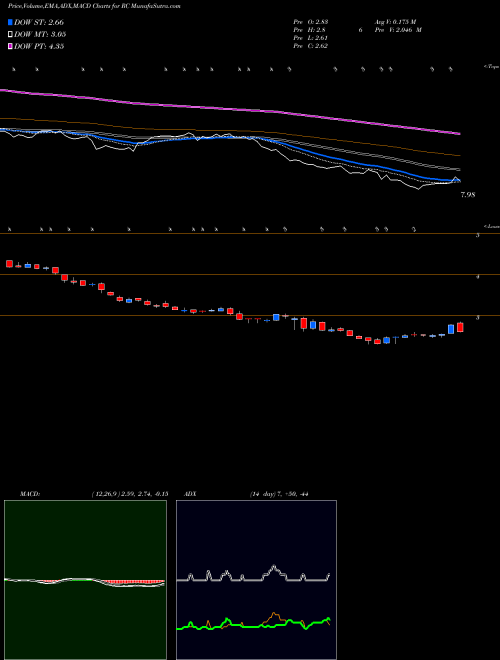Image resolution: width=500 pixels, height=660 pixels.
Task: Select the 'DOW ST: 2.66' legend text
Action: pos(39,22)
